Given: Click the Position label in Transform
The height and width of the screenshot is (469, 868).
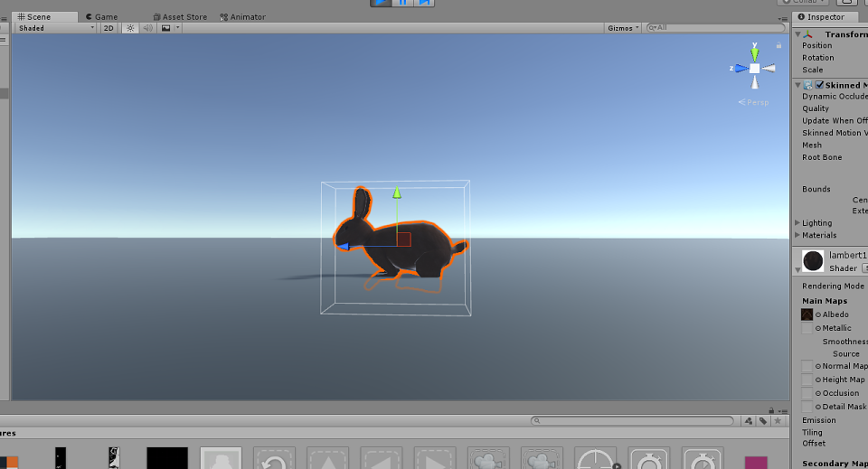Looking at the screenshot, I should tap(816, 45).
